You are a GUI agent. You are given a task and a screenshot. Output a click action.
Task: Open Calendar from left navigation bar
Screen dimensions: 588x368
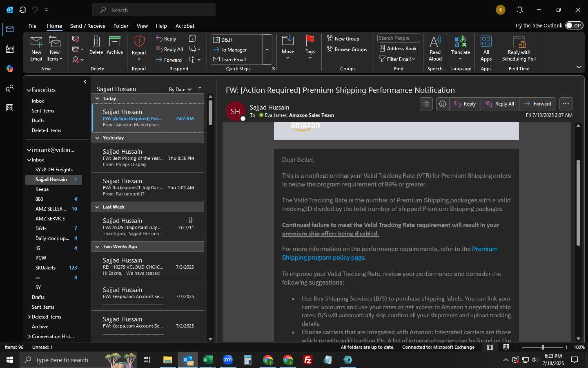[x=10, y=49]
